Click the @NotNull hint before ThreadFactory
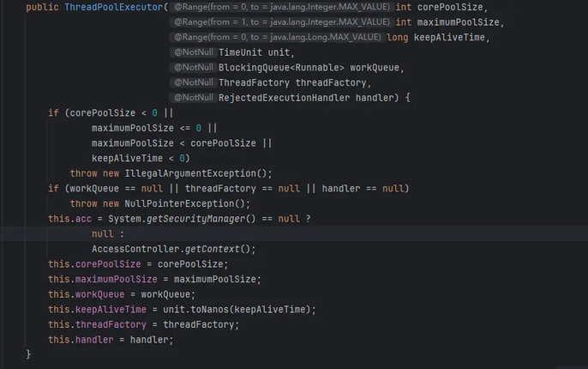The width and height of the screenshot is (588, 369). point(193,82)
